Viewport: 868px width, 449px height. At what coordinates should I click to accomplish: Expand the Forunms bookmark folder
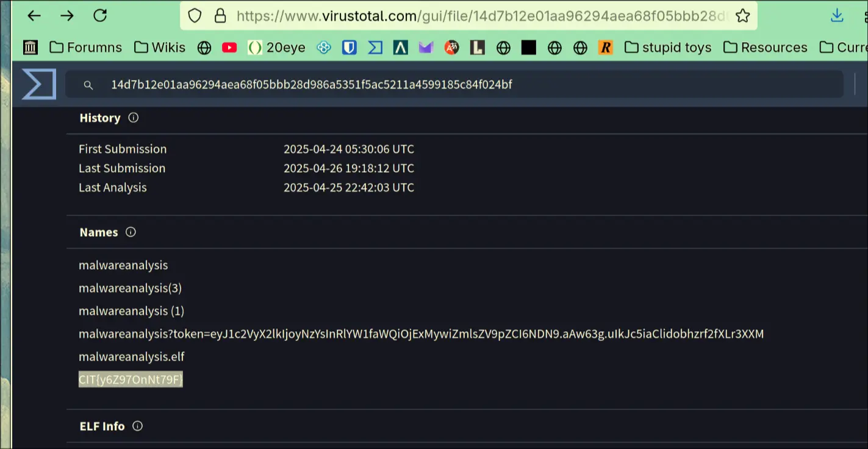point(85,48)
